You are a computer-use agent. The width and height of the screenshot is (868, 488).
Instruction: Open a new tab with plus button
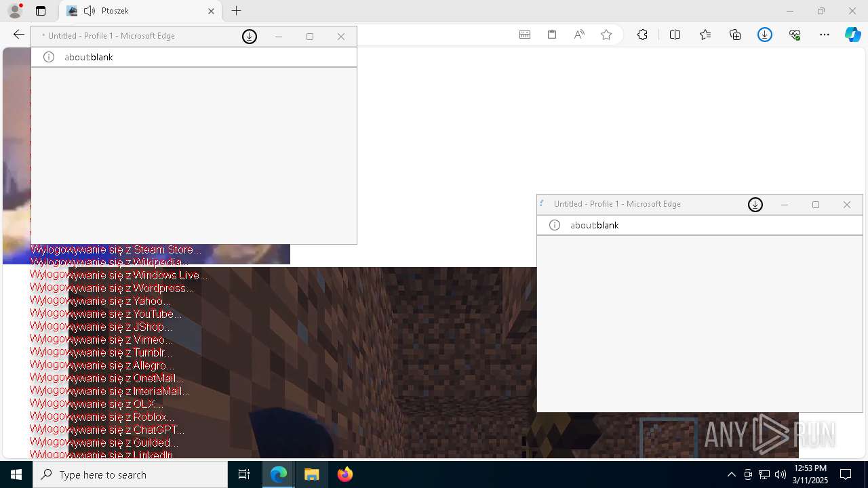[236, 11]
